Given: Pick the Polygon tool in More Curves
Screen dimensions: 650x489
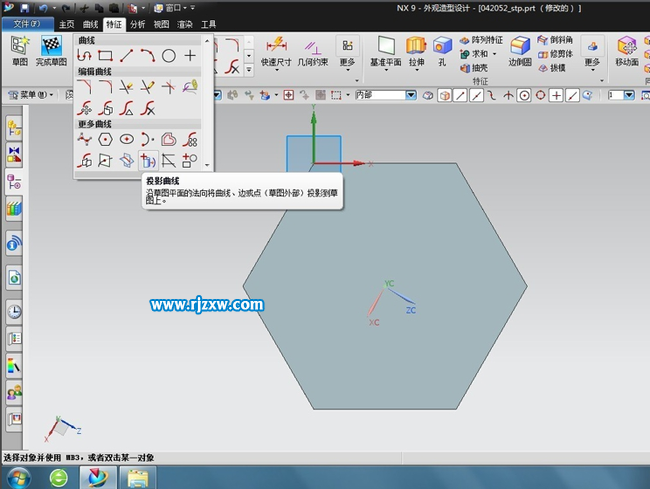Looking at the screenshot, I should [x=105, y=139].
